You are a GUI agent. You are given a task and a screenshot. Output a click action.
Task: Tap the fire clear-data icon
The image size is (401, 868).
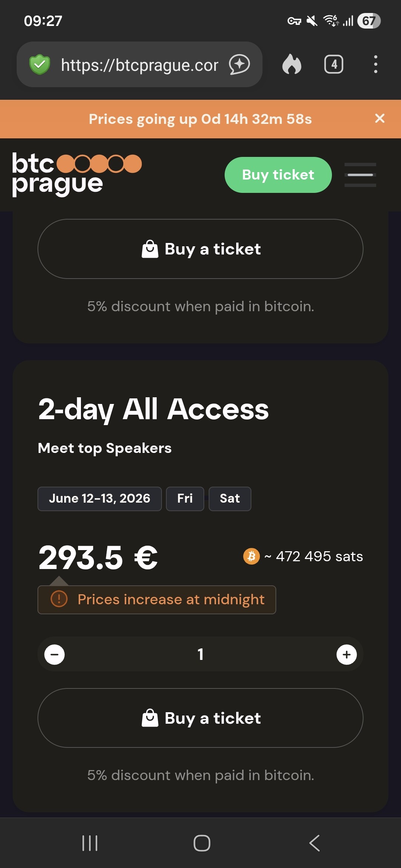292,65
